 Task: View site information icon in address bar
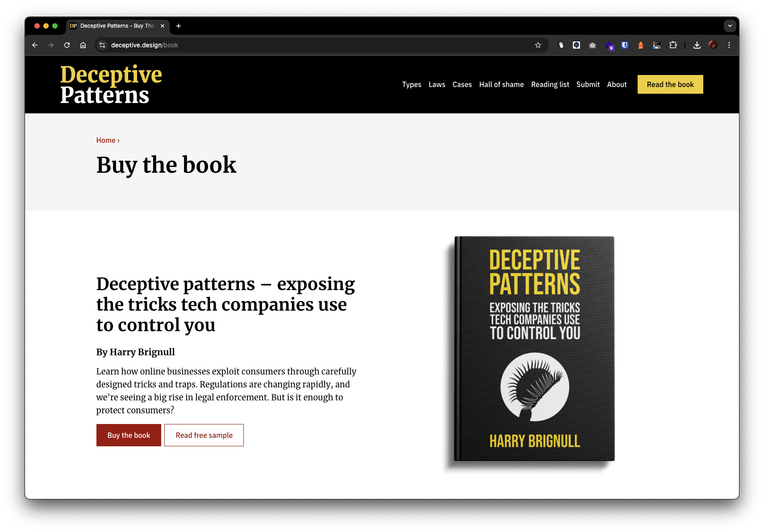102,45
